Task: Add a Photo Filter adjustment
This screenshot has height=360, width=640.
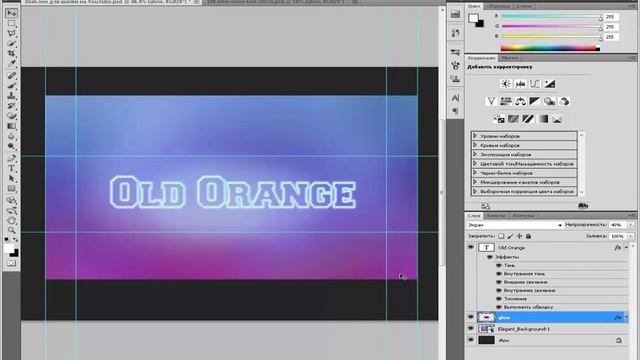Action: click(549, 101)
